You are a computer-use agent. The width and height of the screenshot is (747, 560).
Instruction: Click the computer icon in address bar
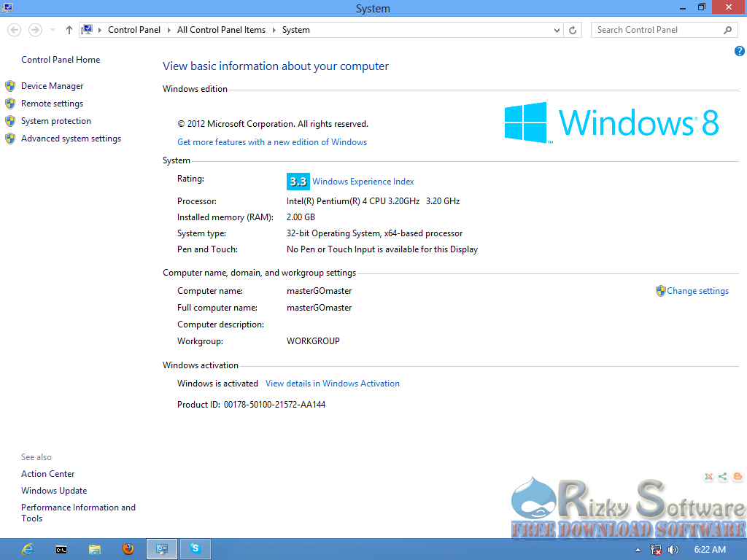(x=87, y=29)
